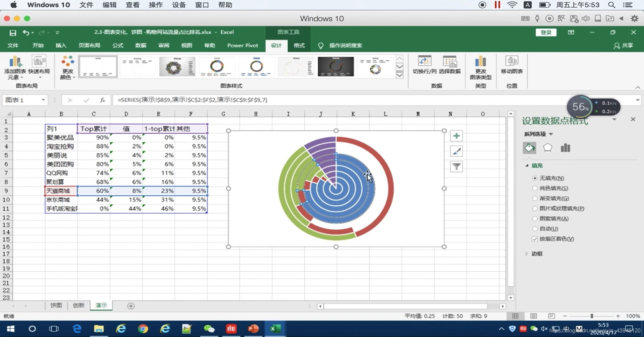Select cell containing 天猫商城
This screenshot has height=337, width=644.
pyautogui.click(x=61, y=191)
